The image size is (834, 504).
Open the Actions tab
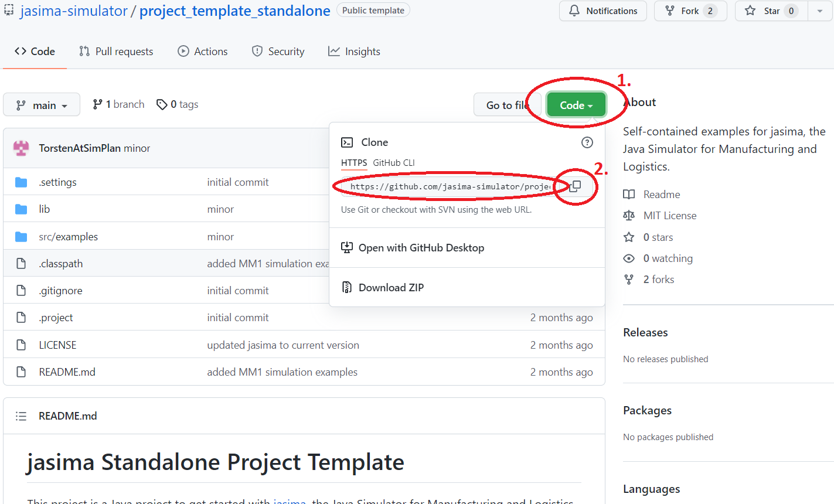coord(203,52)
